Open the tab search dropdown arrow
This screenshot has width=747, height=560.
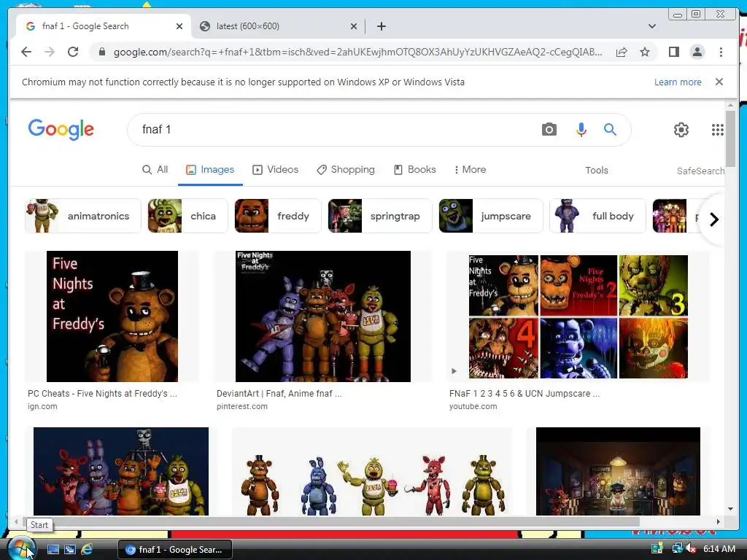tap(651, 26)
